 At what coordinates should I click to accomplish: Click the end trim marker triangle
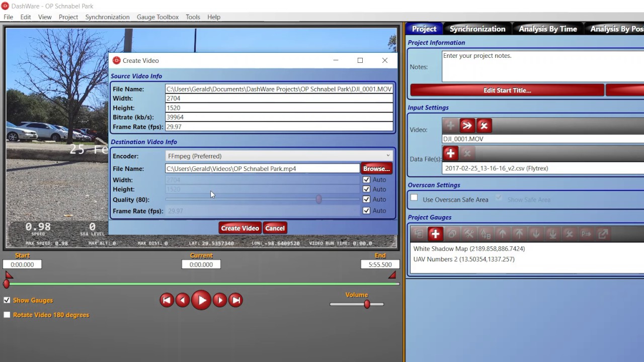392,275
